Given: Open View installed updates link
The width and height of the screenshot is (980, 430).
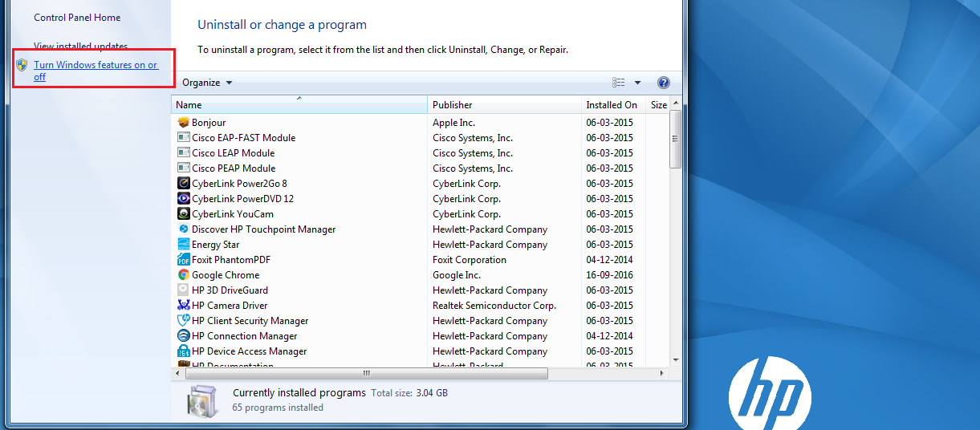Looking at the screenshot, I should point(80,47).
